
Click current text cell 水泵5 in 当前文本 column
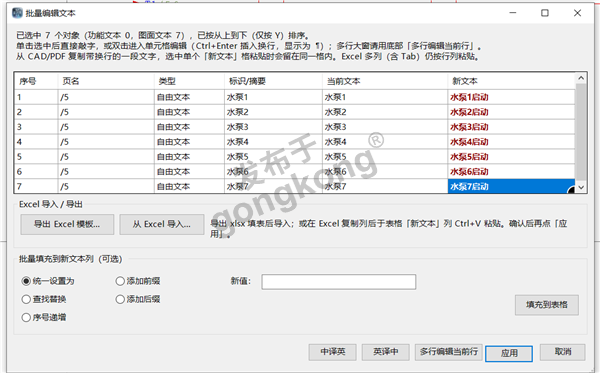tap(385, 157)
